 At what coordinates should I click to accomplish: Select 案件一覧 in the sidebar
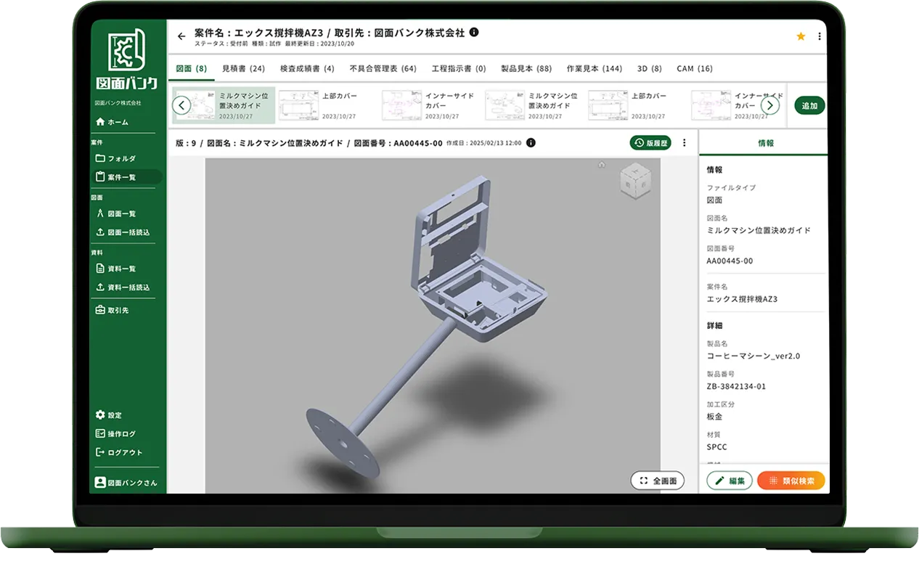[126, 177]
